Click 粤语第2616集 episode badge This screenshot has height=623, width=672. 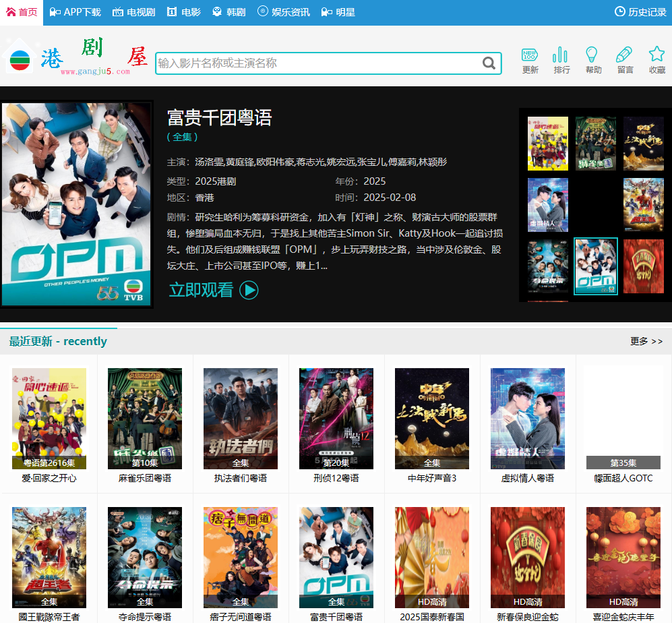click(x=49, y=463)
